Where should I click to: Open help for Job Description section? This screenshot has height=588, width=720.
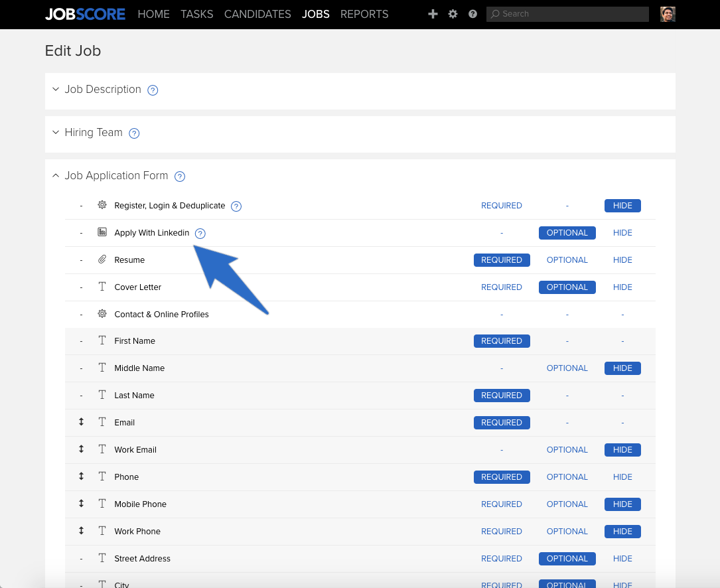[x=153, y=90]
